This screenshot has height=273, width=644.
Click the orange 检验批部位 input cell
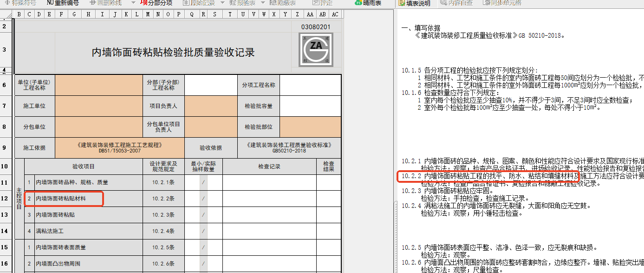click(x=310, y=127)
